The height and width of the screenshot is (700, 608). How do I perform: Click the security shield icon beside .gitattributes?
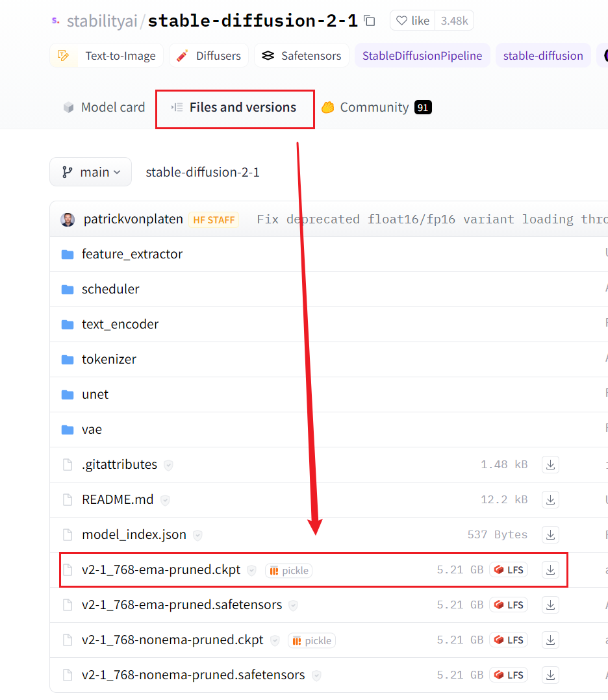tap(168, 465)
